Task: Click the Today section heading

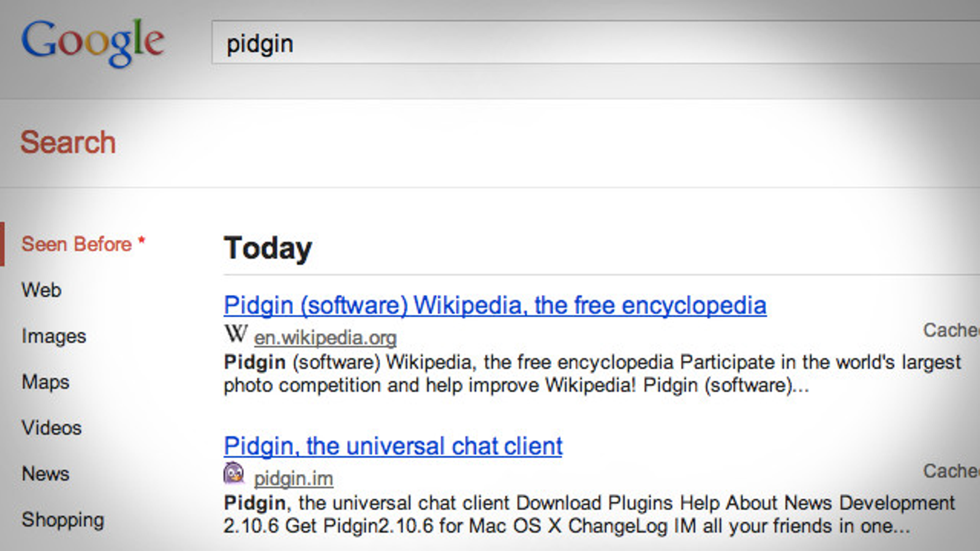Action: (x=268, y=249)
